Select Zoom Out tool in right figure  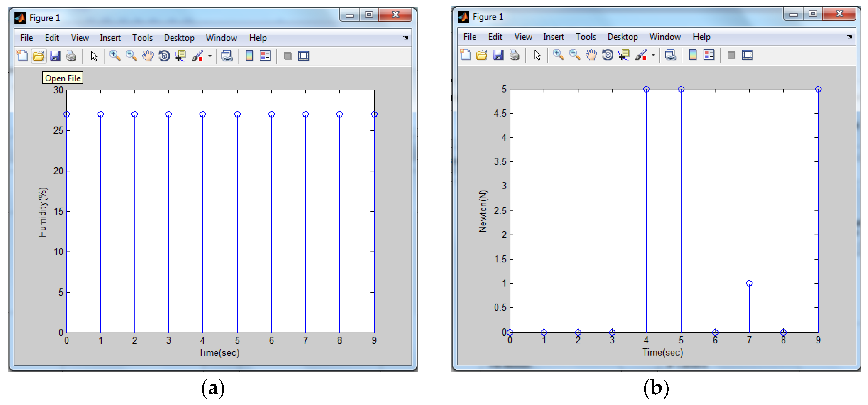coord(575,55)
